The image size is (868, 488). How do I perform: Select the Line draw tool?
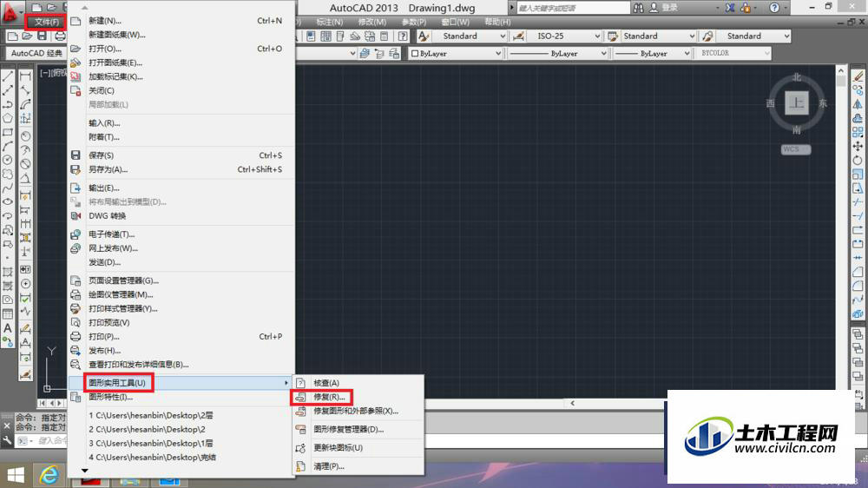click(8, 76)
